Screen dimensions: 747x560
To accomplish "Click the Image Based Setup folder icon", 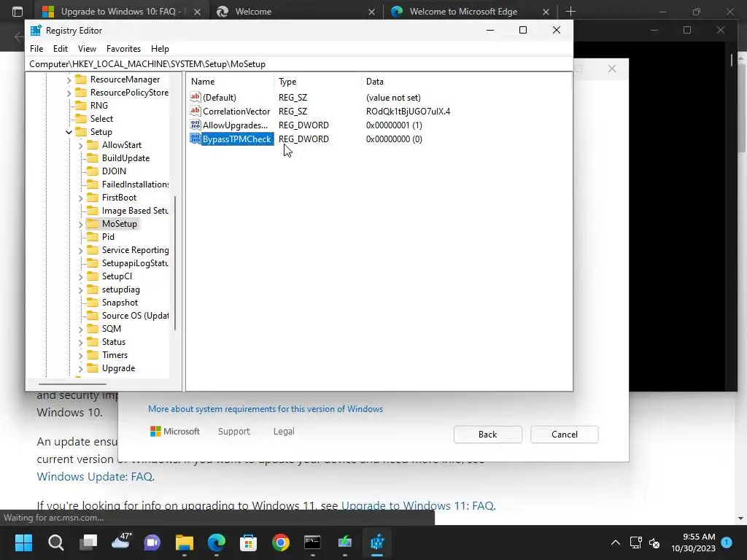I will click(93, 211).
